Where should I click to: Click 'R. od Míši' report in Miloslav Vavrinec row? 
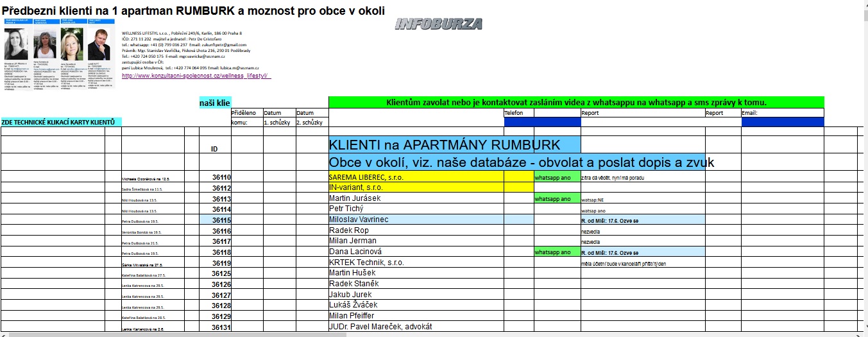pos(643,220)
